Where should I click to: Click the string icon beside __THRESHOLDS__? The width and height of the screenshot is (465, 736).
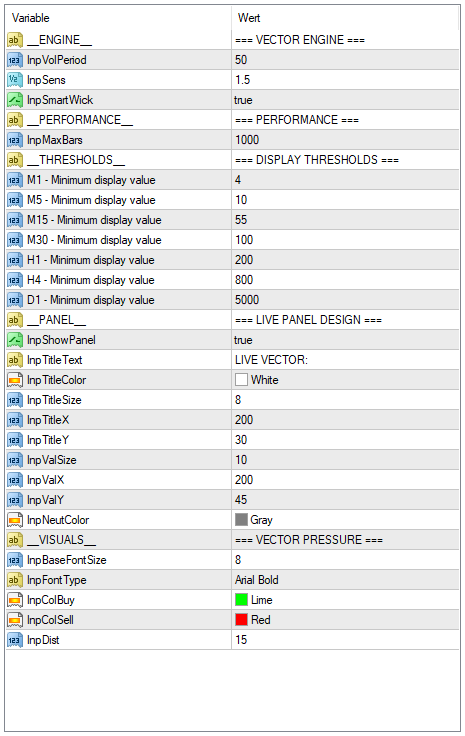click(x=15, y=160)
